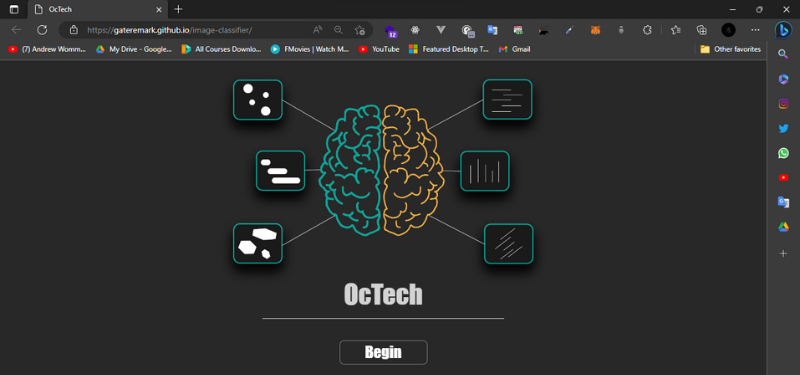Select the white circles dots tile

258,100
